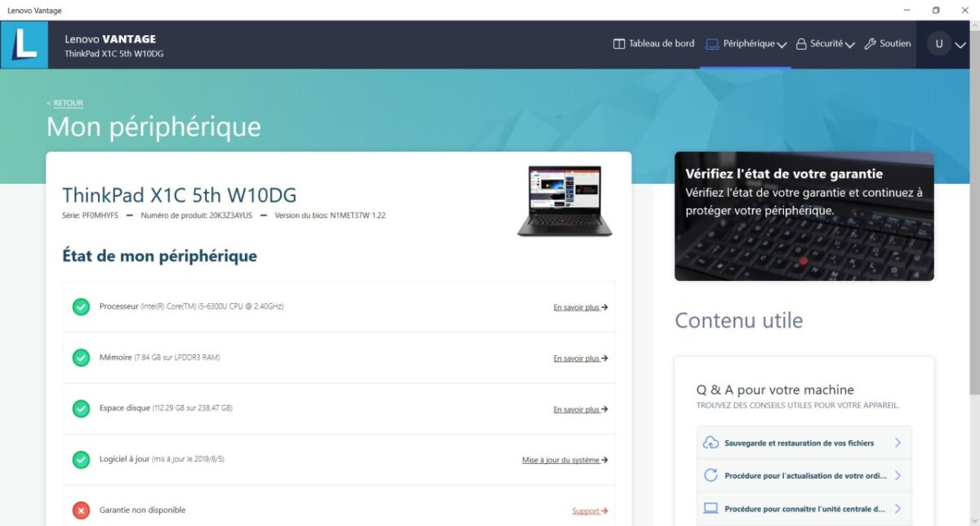Image resolution: width=980 pixels, height=526 pixels.
Task: Click En savoir plus for Mémoire
Action: [581, 358]
